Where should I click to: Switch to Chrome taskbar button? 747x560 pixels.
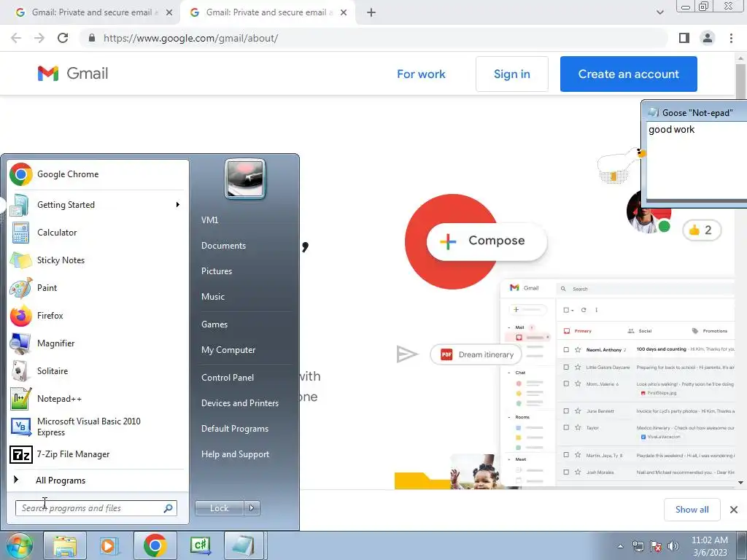155,545
